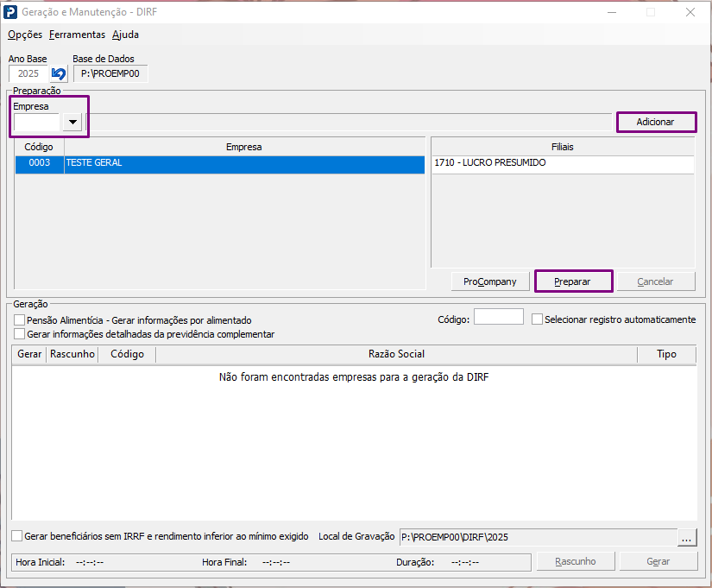Click the P application icon in title bar
The height and width of the screenshot is (588, 712).
point(10,12)
